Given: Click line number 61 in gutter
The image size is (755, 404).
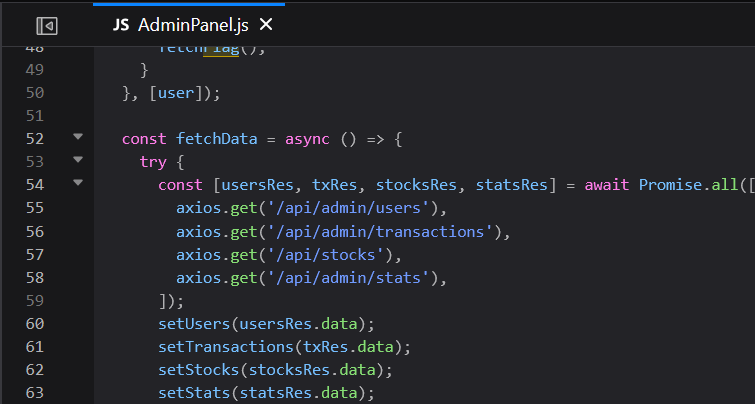Looking at the screenshot, I should (35, 347).
